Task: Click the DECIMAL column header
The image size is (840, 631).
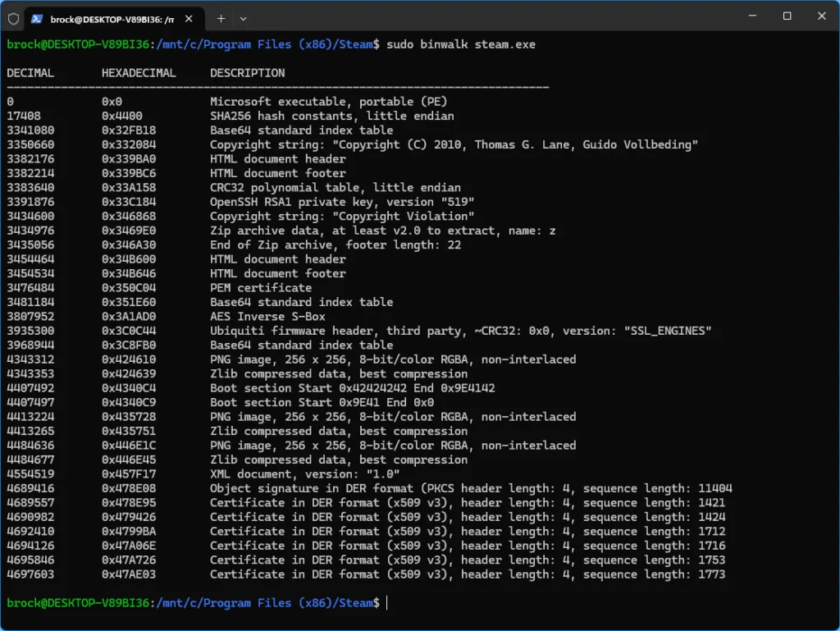Action: point(30,73)
